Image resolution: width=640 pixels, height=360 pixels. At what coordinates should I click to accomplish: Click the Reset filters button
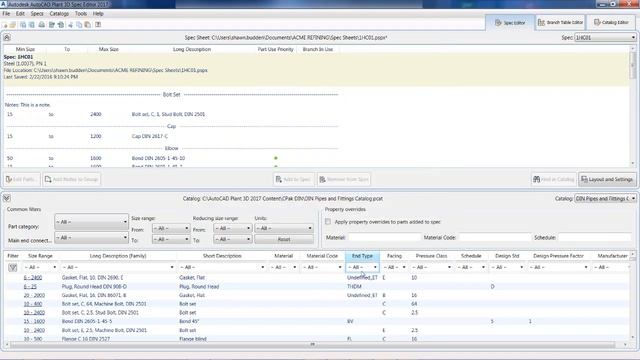point(284,239)
